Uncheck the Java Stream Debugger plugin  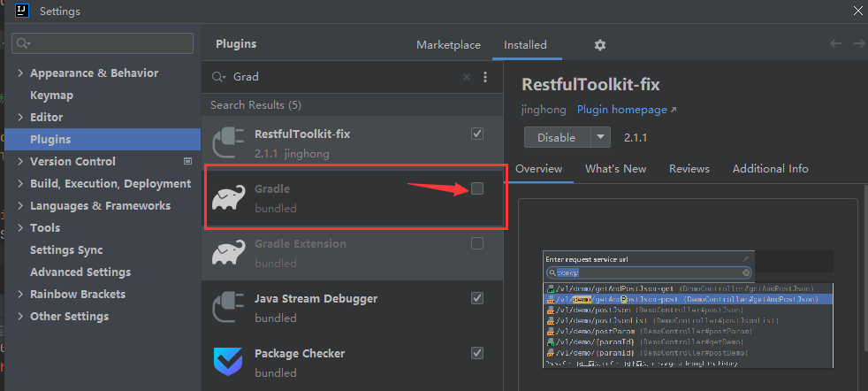[477, 298]
